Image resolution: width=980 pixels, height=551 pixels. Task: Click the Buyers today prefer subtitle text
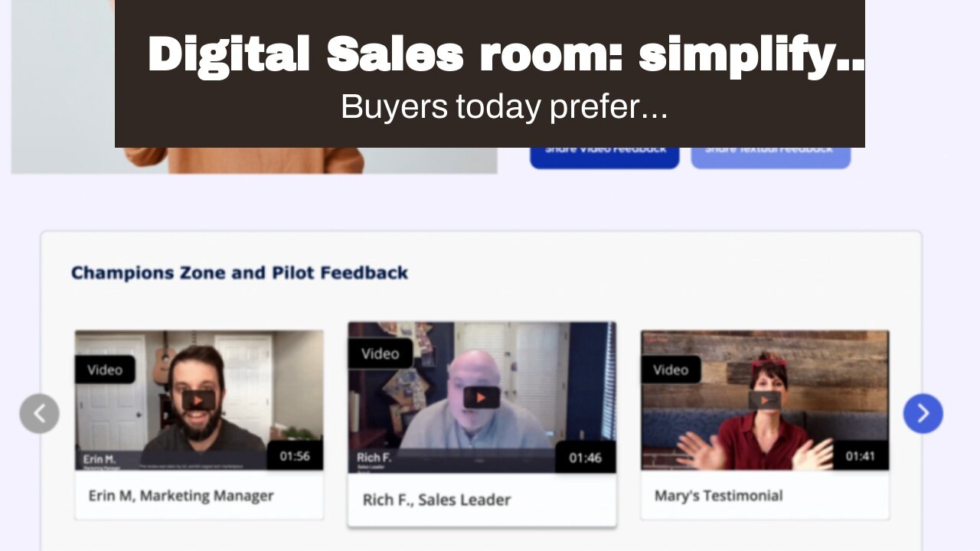505,107
